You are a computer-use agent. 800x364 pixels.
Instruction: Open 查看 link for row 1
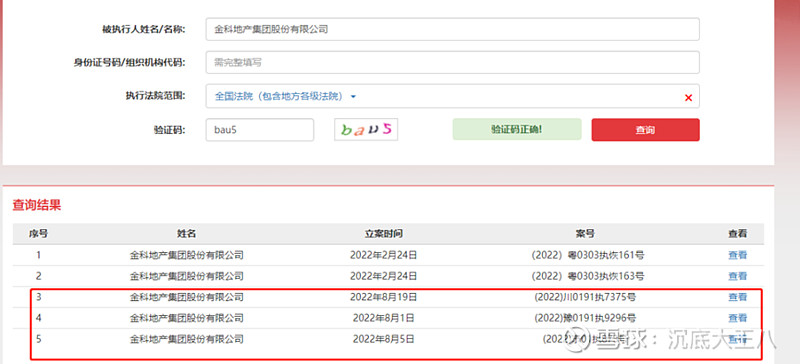tap(737, 255)
